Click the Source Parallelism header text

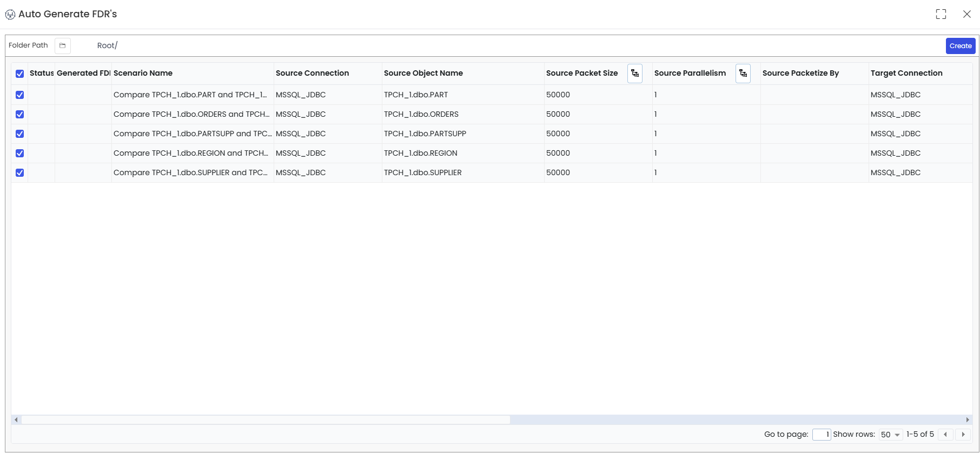690,73
